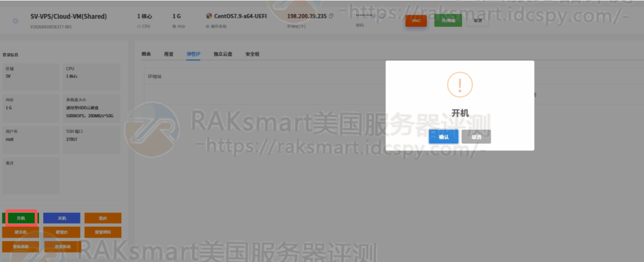Click the blue 关机 shutdown button

[62, 218]
